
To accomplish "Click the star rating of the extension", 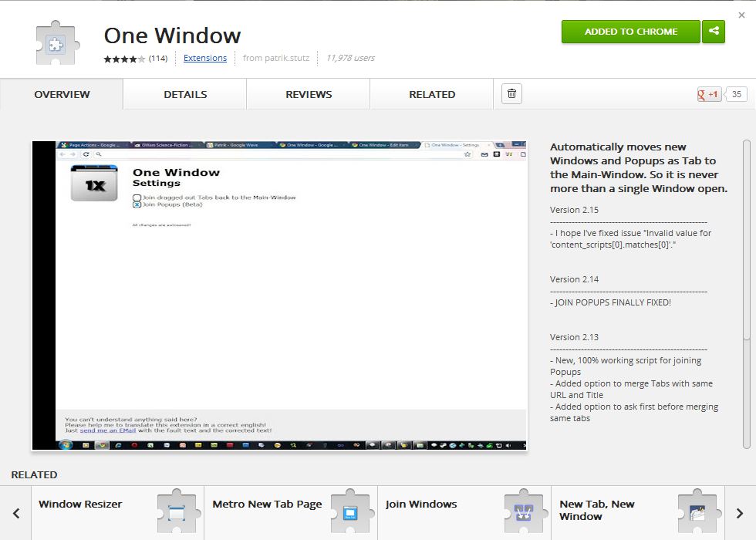I will [124, 59].
